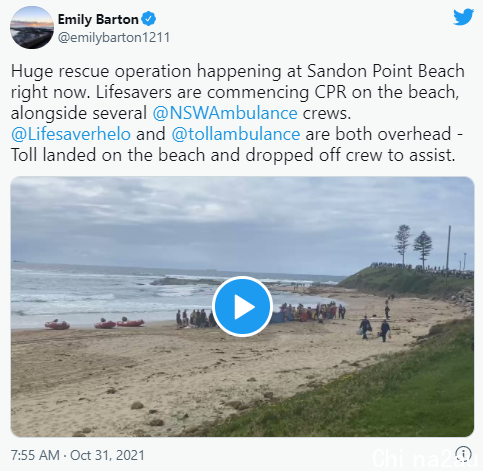Screen dimensions: 483x471
Task: Click the red rescue boats in the video
Action: [x=94, y=323]
